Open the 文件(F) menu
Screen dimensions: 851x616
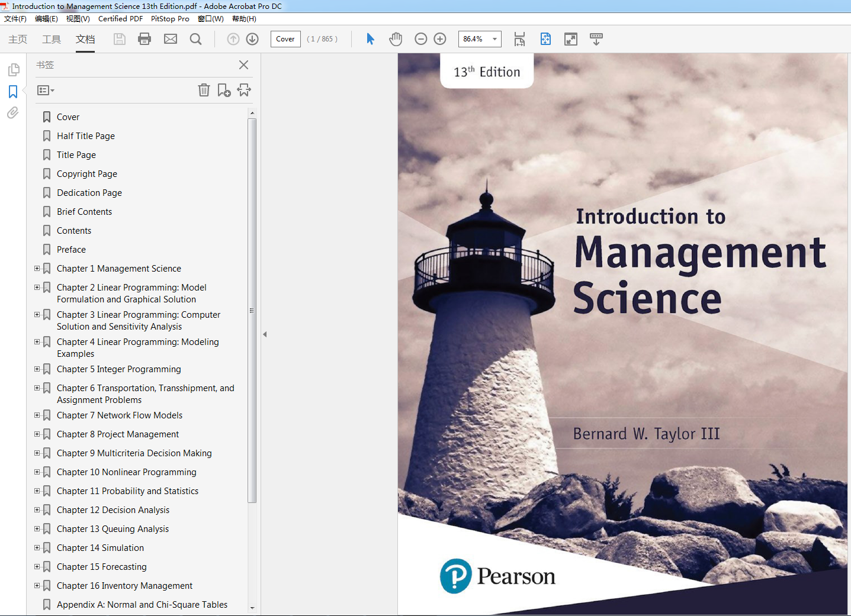15,19
